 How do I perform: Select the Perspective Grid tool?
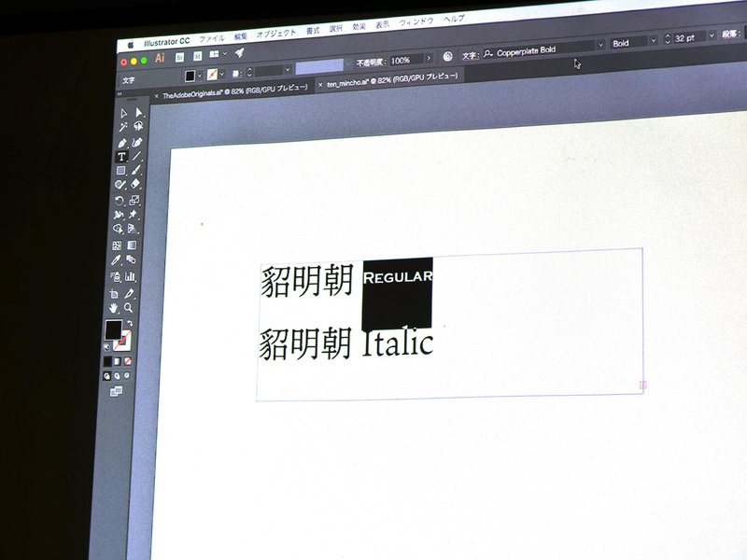134,229
